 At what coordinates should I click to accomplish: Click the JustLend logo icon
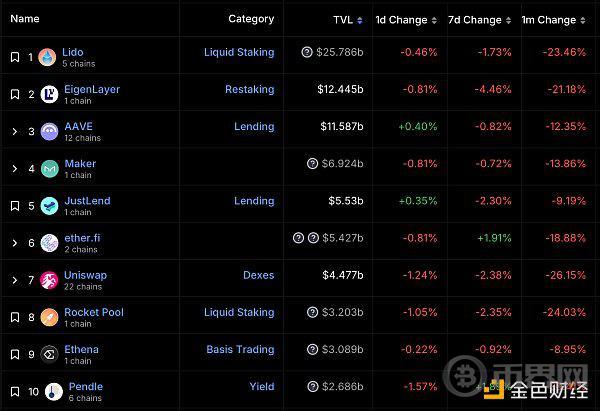pos(47,206)
